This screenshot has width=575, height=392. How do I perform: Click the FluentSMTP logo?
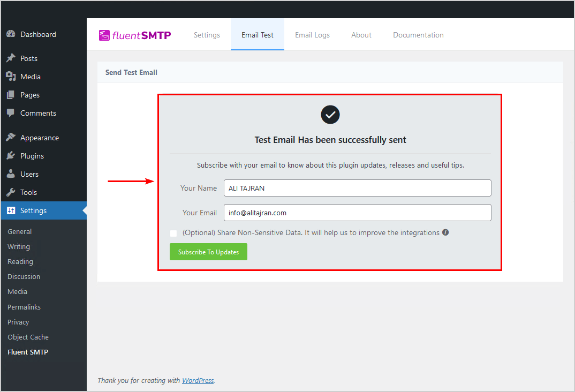pos(135,35)
